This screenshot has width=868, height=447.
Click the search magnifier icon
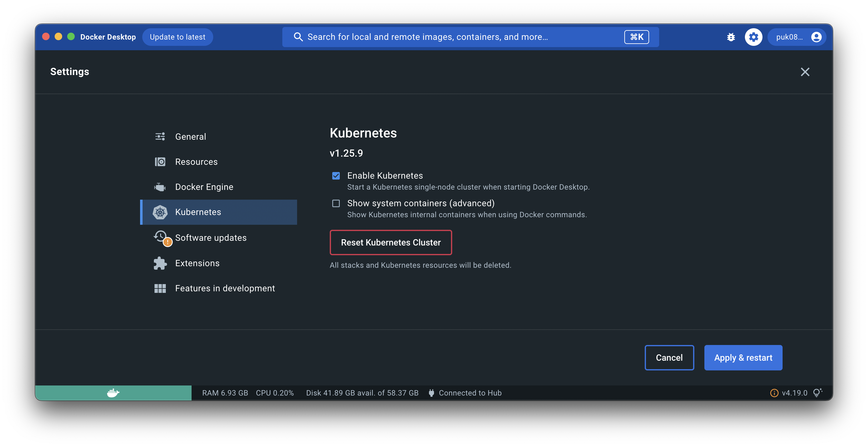tap(298, 37)
